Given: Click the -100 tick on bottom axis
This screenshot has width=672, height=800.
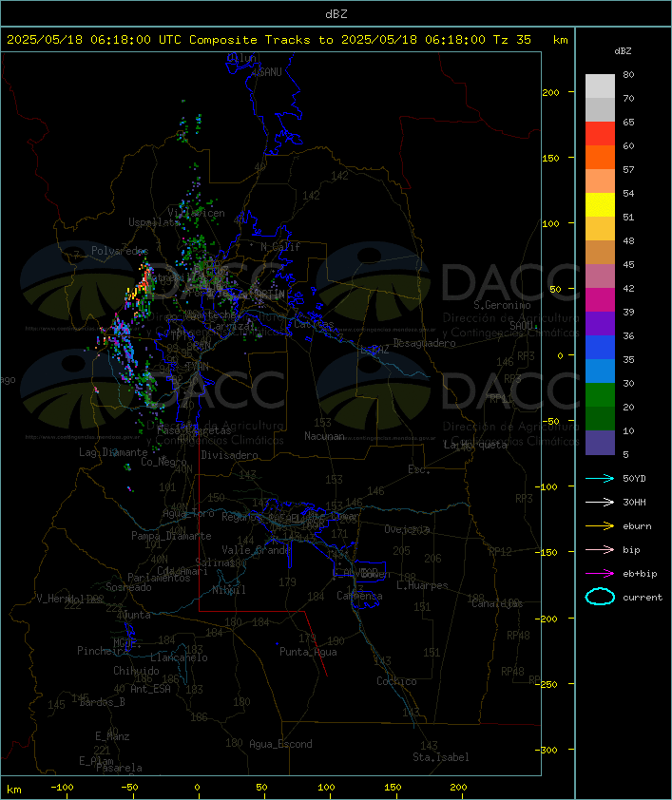Looking at the screenshot, I should click(x=62, y=788).
